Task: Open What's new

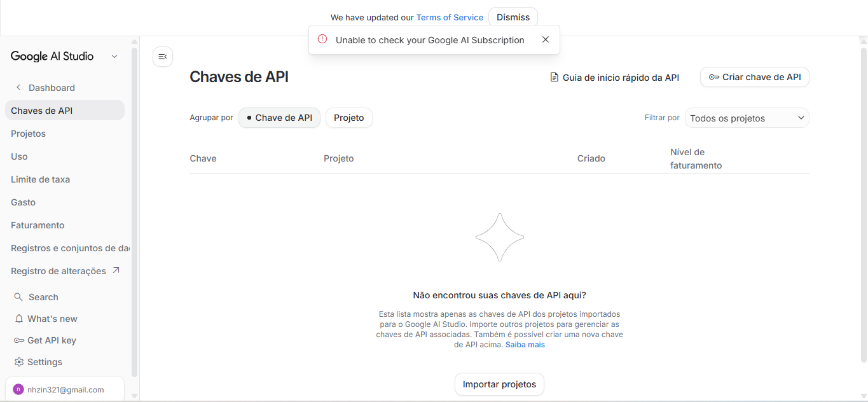Action: pos(52,319)
